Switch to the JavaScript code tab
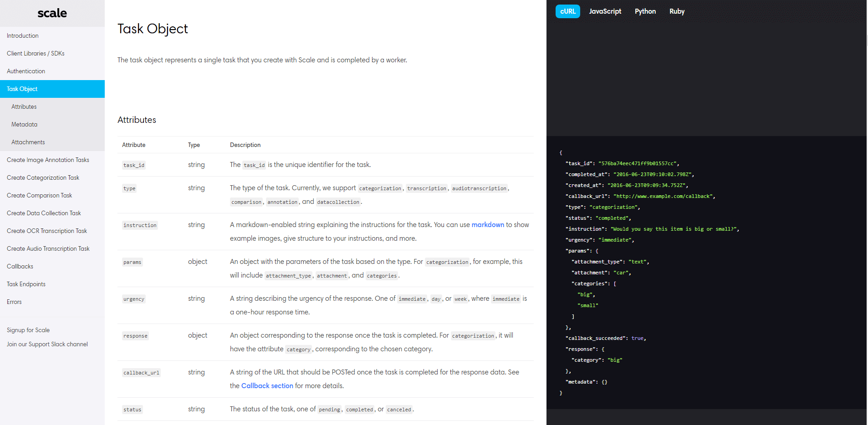868x425 pixels. [605, 11]
